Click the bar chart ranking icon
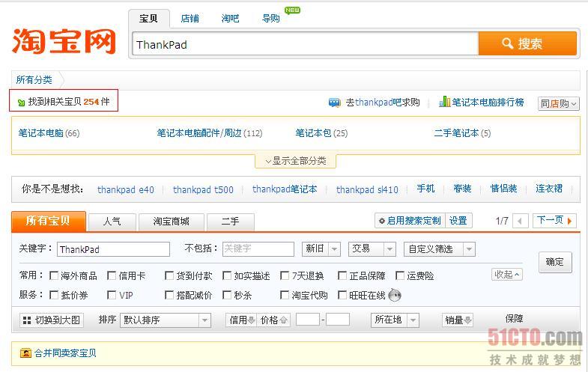Screen dimensions: 588x372 pyautogui.click(x=444, y=102)
